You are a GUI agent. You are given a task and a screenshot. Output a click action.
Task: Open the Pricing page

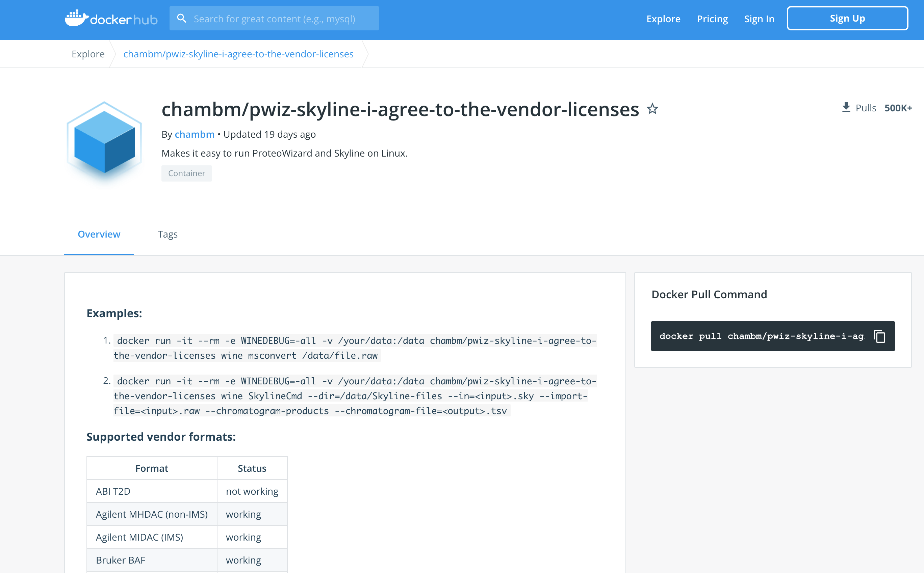(712, 19)
